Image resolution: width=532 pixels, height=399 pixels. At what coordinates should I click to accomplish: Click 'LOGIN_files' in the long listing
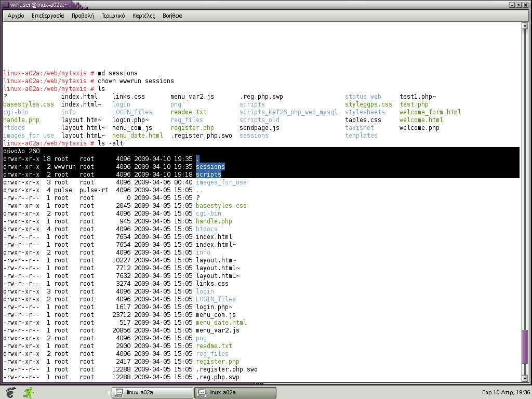point(216,299)
